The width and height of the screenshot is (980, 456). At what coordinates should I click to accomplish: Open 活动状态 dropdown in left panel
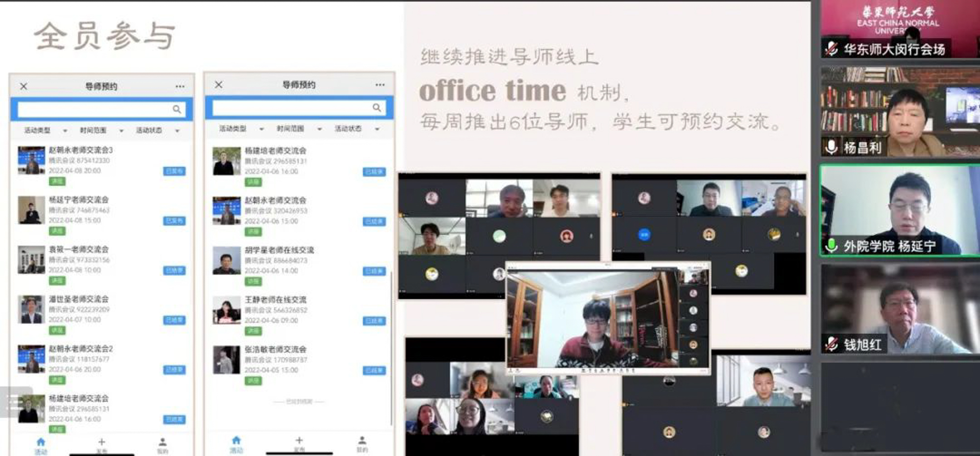(x=157, y=130)
